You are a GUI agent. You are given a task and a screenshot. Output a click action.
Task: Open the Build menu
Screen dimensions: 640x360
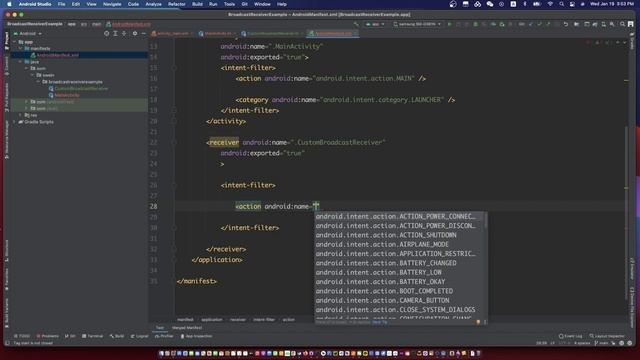[x=197, y=4]
